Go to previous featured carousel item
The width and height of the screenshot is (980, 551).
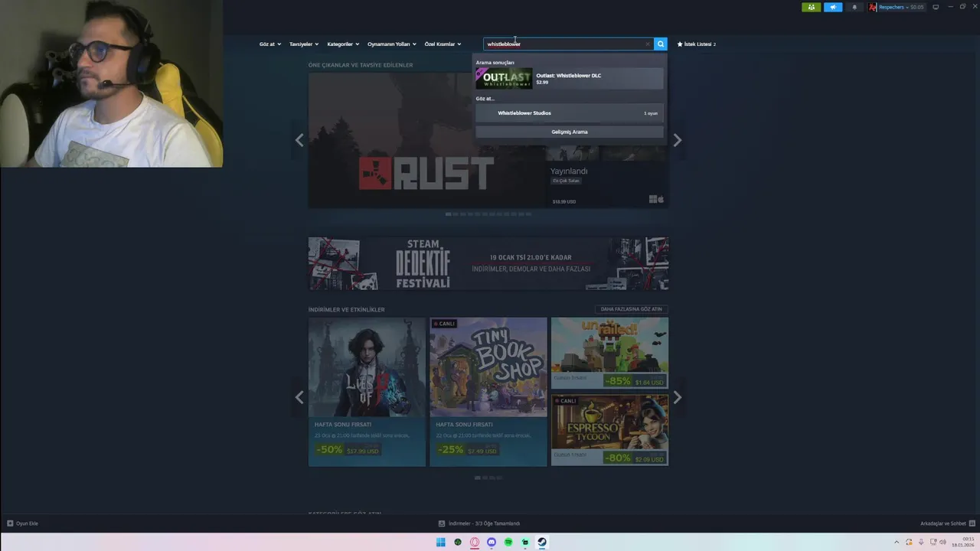[299, 140]
